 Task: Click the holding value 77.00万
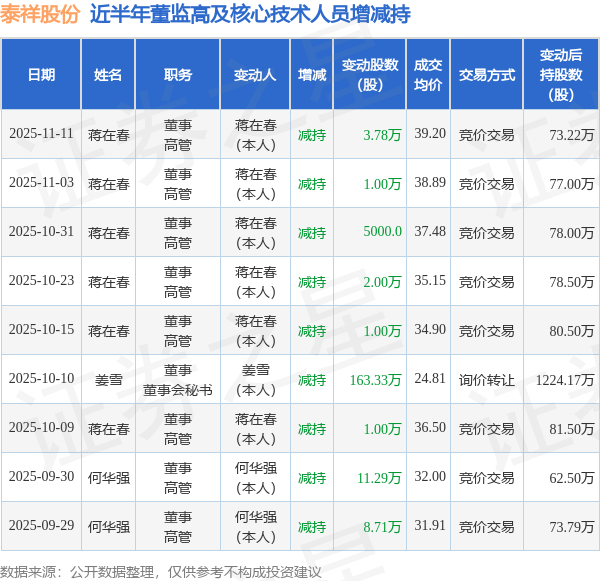pyautogui.click(x=572, y=184)
